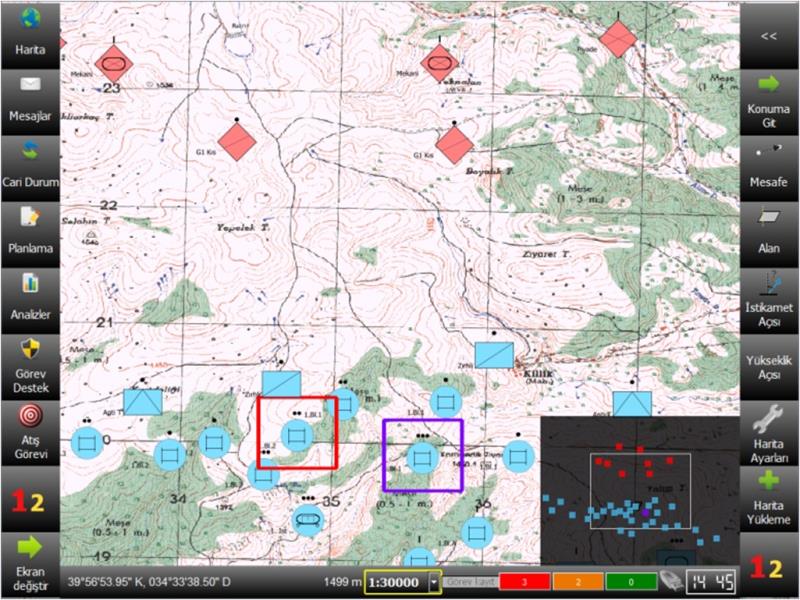Open Görev Destek shield icon
800x600 pixels.
[x=30, y=364]
